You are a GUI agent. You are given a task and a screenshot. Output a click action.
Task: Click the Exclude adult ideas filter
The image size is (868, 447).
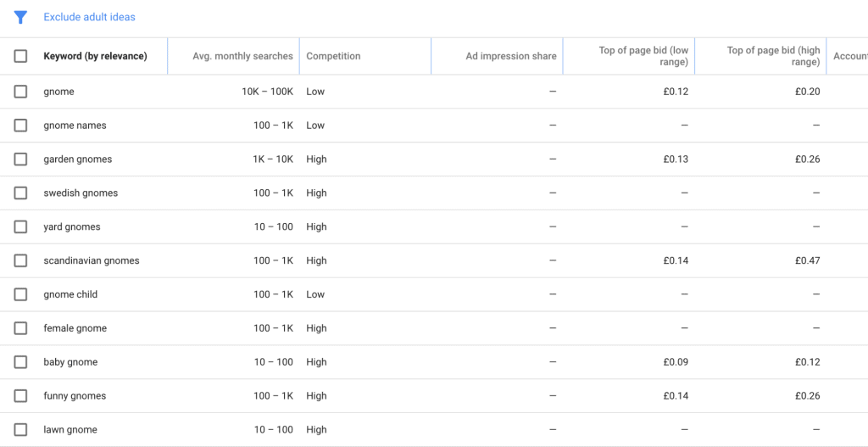[89, 17]
